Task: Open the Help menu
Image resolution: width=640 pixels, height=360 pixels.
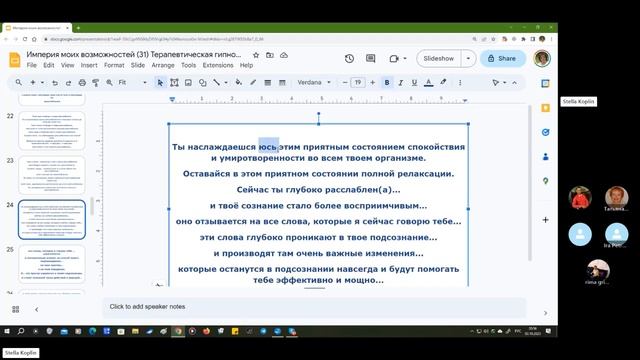Action: [x=246, y=65]
